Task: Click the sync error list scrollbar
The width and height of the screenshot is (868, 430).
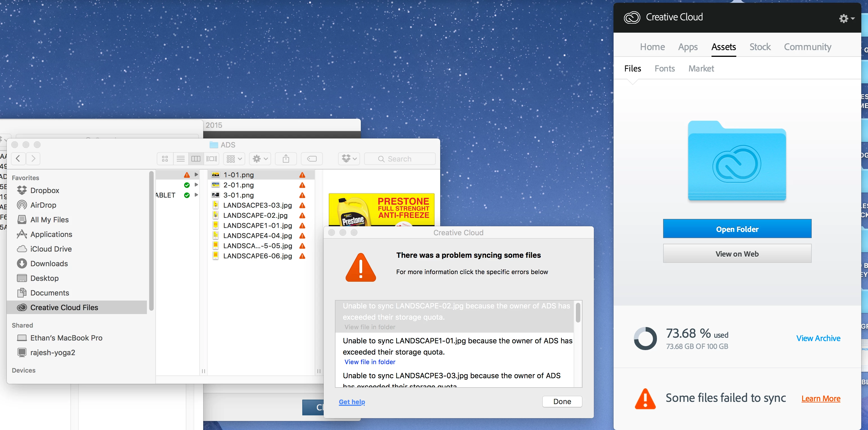Action: click(x=578, y=313)
